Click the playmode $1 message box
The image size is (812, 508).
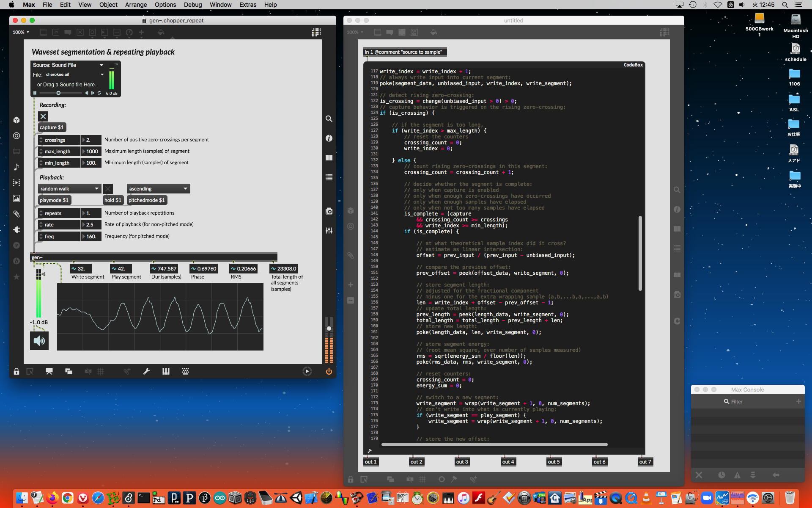[54, 200]
